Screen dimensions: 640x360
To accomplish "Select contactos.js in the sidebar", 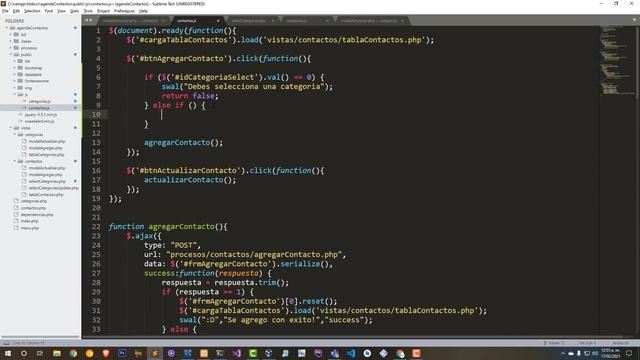I will (x=39, y=108).
